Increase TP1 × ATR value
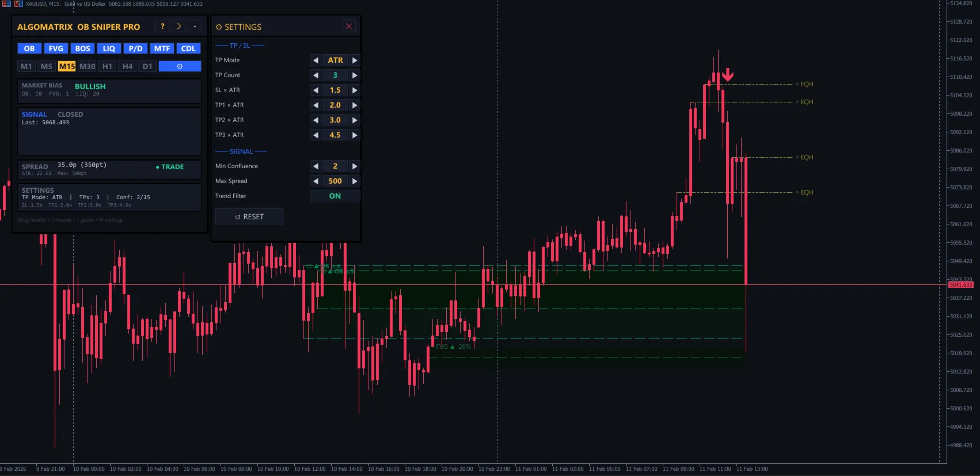The height and width of the screenshot is (476, 980). tap(355, 105)
